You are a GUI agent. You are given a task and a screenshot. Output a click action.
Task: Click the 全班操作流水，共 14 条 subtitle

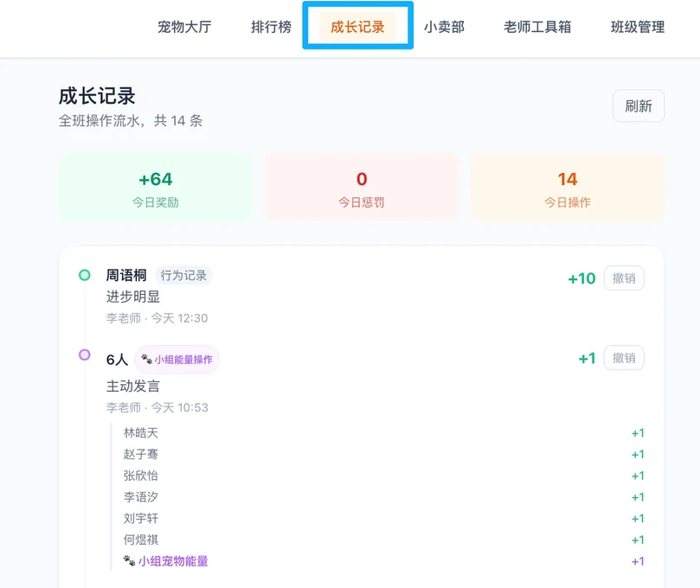pos(131,120)
